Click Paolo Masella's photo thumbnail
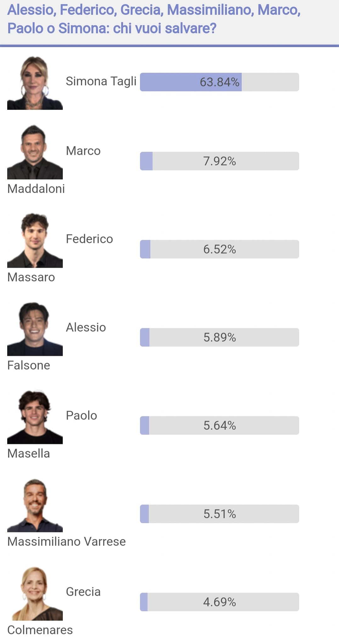 point(35,416)
